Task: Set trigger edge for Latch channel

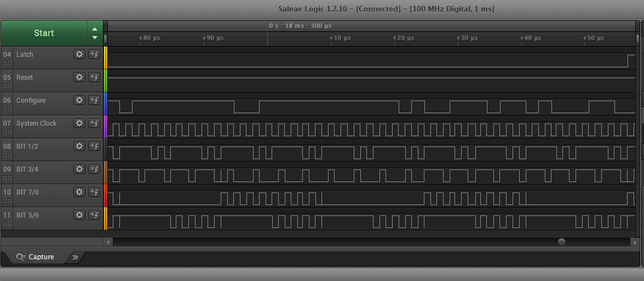Action: [94, 54]
